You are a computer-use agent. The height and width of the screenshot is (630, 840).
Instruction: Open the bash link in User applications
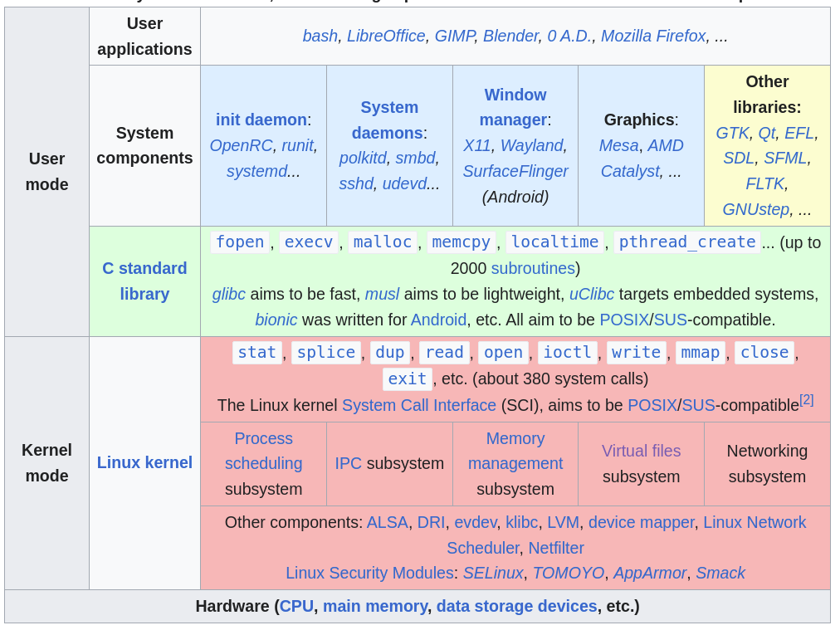click(x=320, y=36)
